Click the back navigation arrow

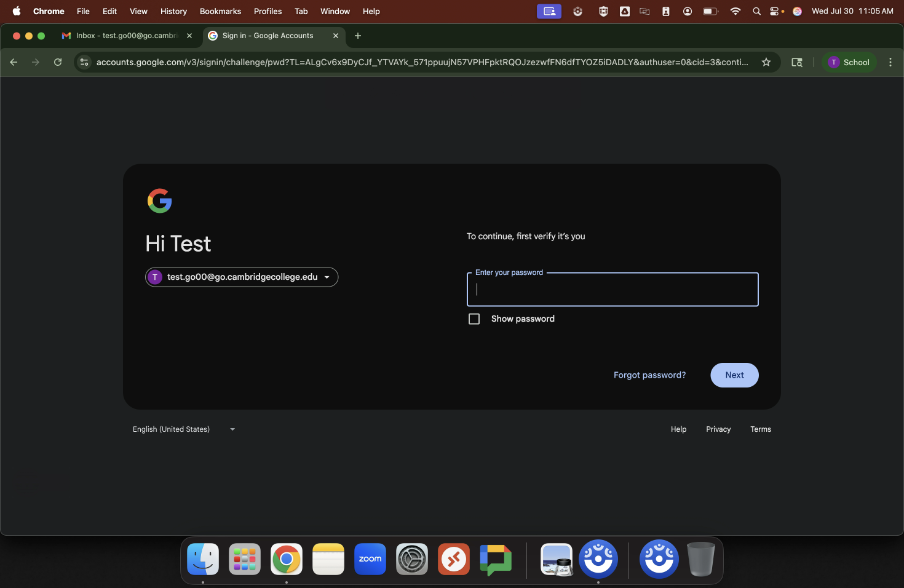[14, 62]
